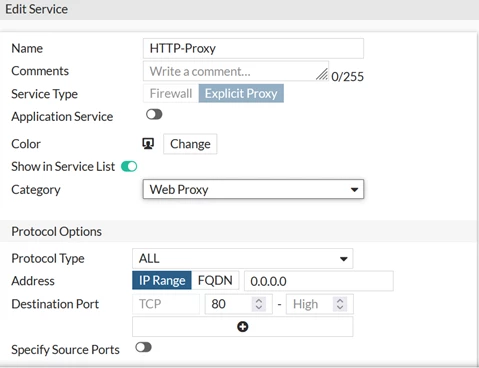Click the High destination port field

pyautogui.click(x=320, y=304)
